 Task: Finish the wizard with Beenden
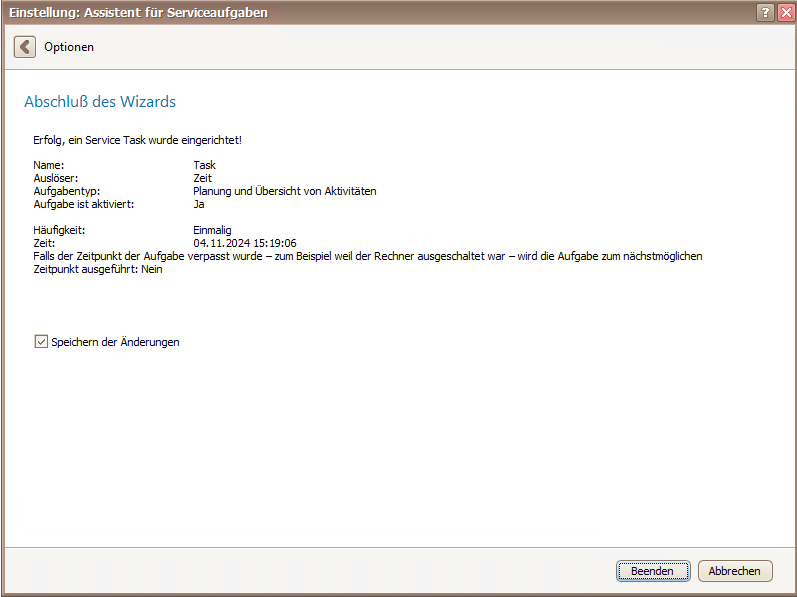click(x=653, y=571)
